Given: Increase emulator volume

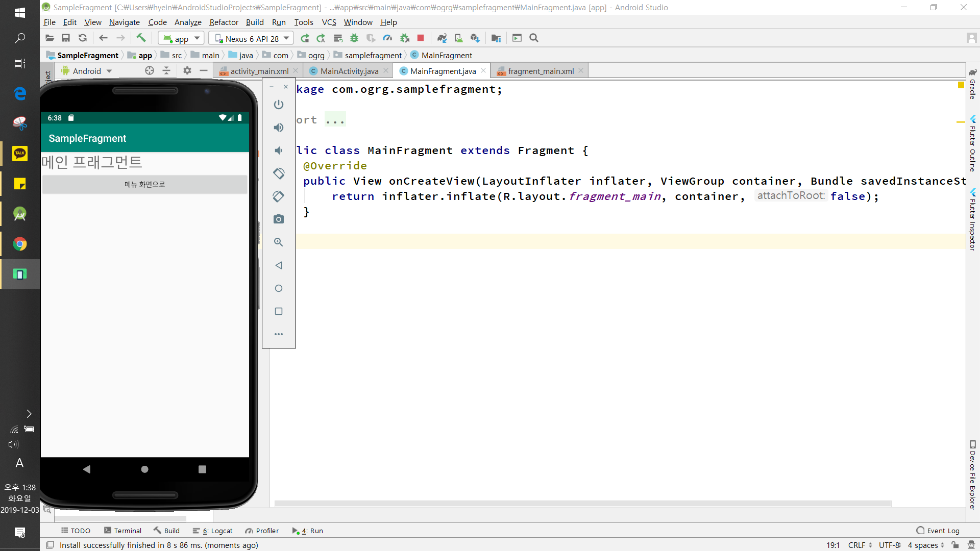Looking at the screenshot, I should pos(278,128).
